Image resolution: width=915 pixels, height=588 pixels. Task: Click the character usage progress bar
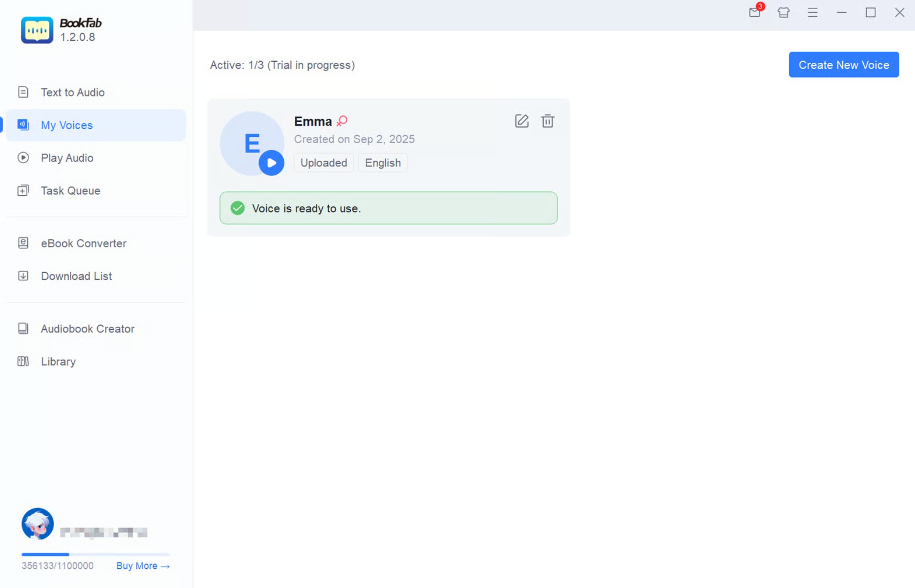click(x=96, y=555)
